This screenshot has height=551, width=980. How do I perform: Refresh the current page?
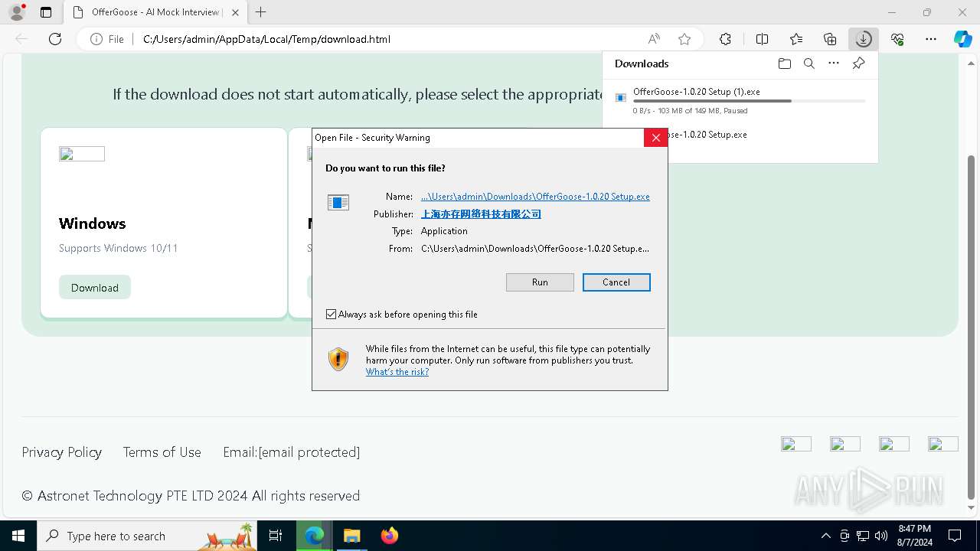(x=55, y=39)
